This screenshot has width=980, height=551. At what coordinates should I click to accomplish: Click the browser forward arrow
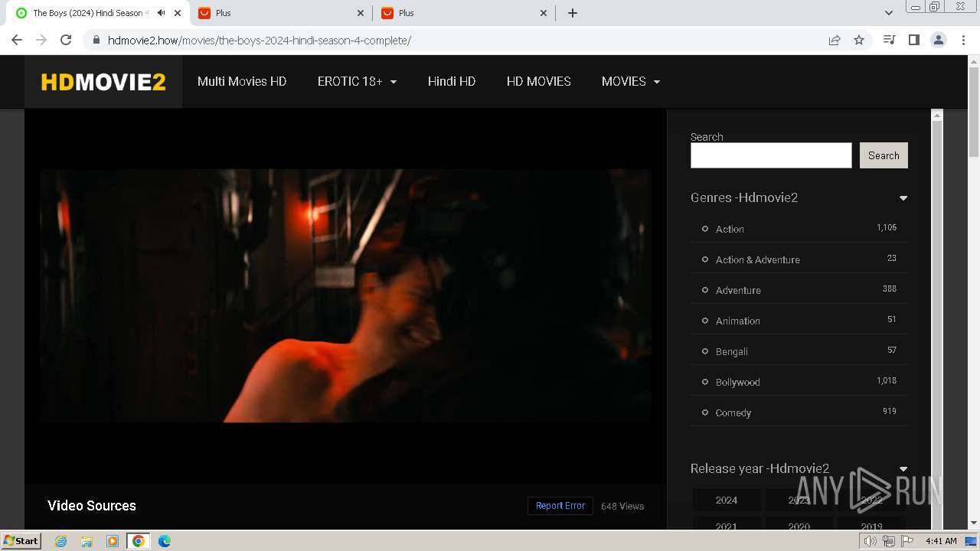[41, 40]
